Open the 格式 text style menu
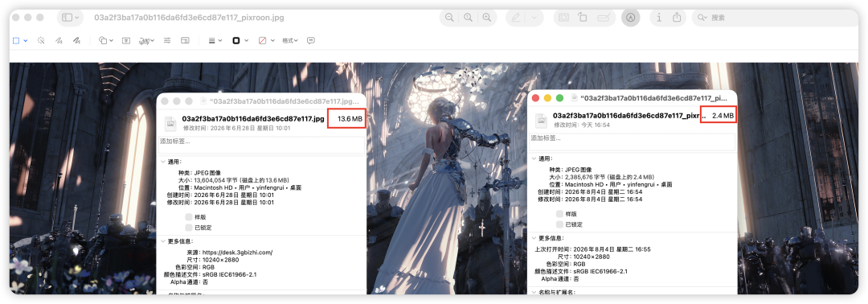Image resolution: width=868 pixels, height=304 pixels. [x=290, y=40]
